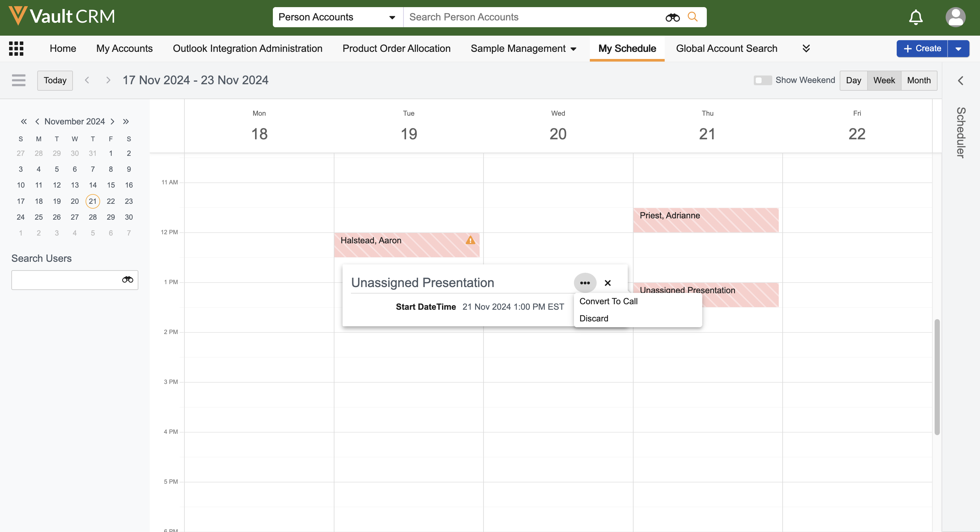
Task: Switch calendar to Day view
Action: [853, 80]
